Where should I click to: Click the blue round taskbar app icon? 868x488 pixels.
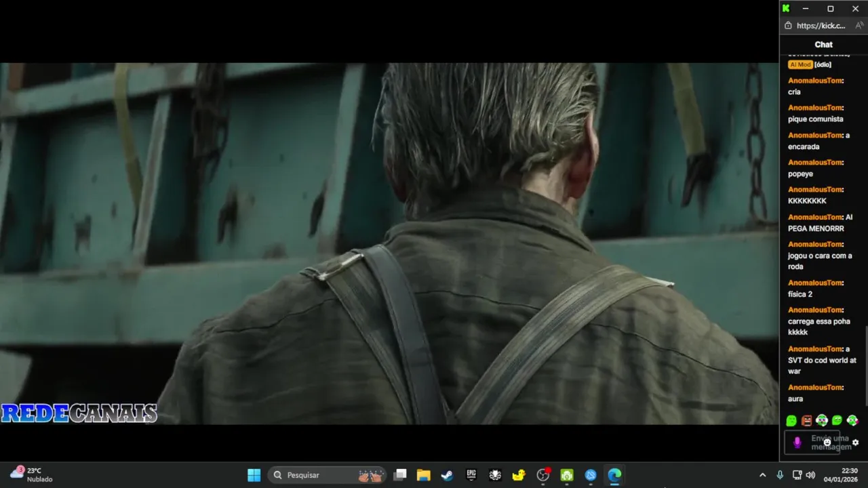[x=591, y=475]
